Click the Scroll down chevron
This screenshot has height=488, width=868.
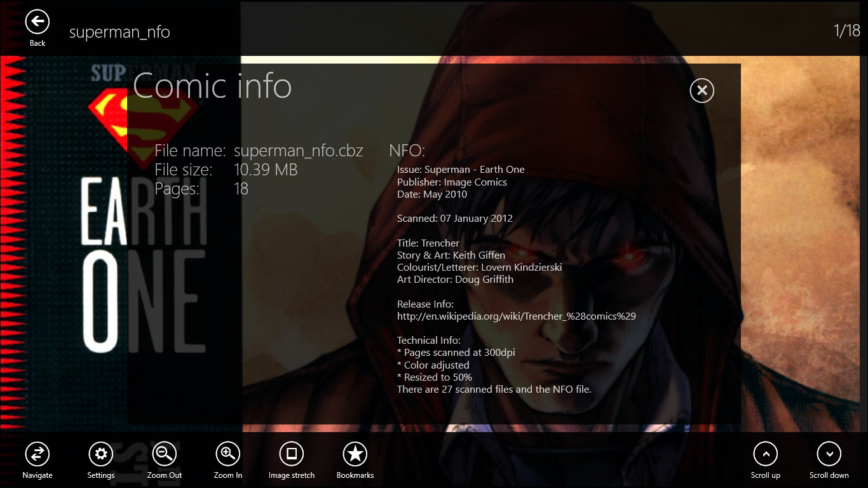pos(829,454)
